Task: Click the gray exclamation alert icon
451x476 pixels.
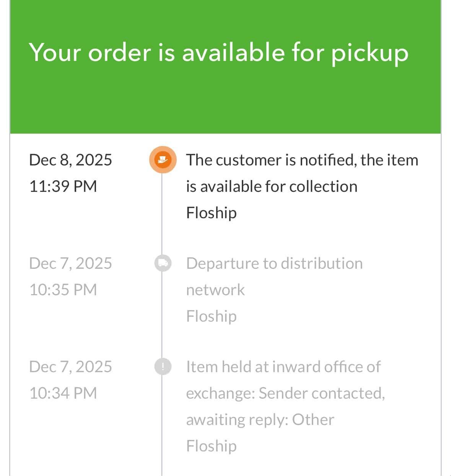Action: (163, 366)
